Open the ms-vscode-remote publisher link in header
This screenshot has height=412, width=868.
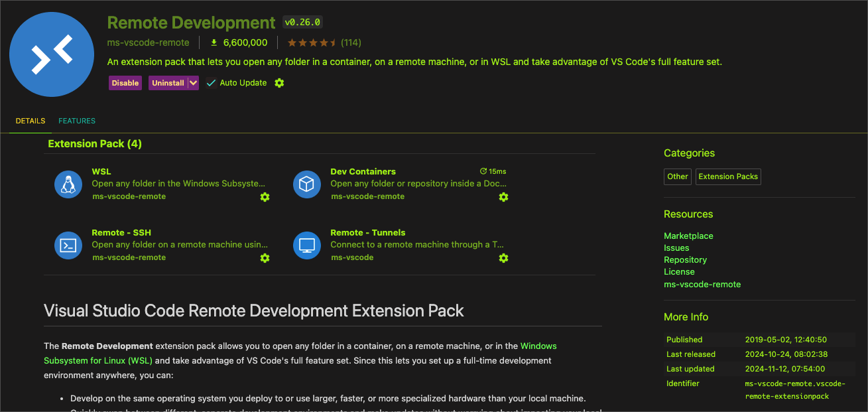(x=148, y=42)
